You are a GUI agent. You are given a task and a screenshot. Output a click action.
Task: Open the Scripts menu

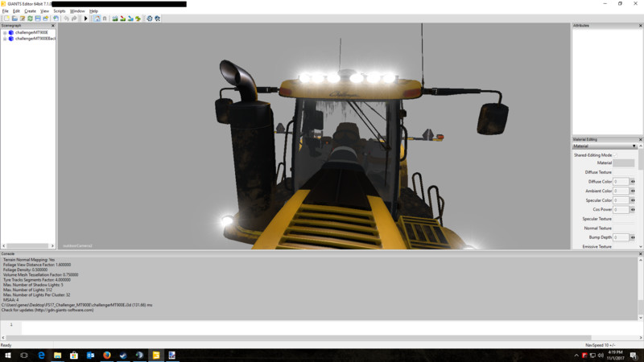pos(60,10)
